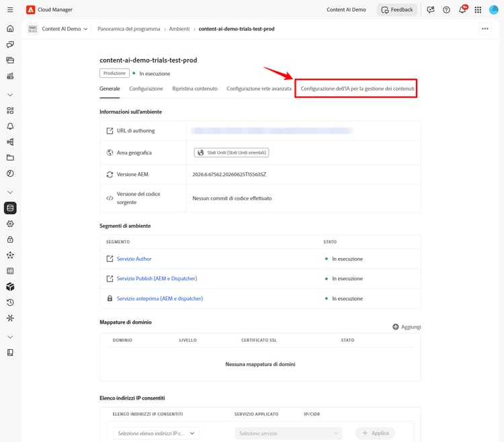The width and height of the screenshot is (504, 442).
Task: Click the stacked windows icon in sidebar
Action: pyautogui.click(x=10, y=60)
